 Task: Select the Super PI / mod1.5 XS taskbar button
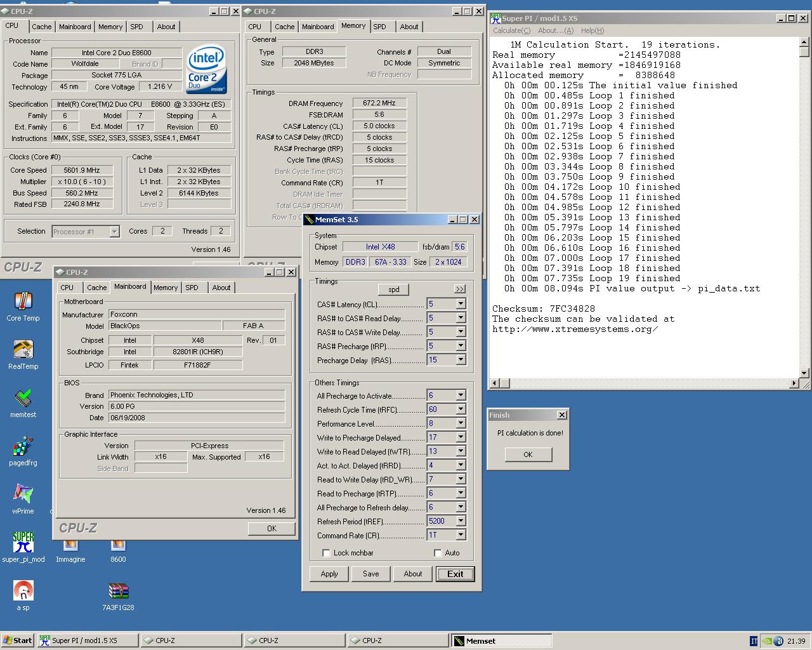coord(86,641)
